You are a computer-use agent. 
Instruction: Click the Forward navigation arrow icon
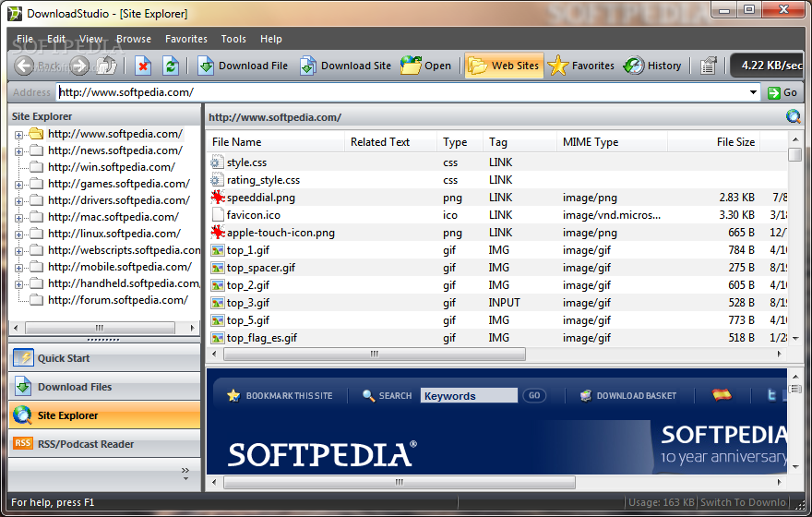[x=79, y=66]
